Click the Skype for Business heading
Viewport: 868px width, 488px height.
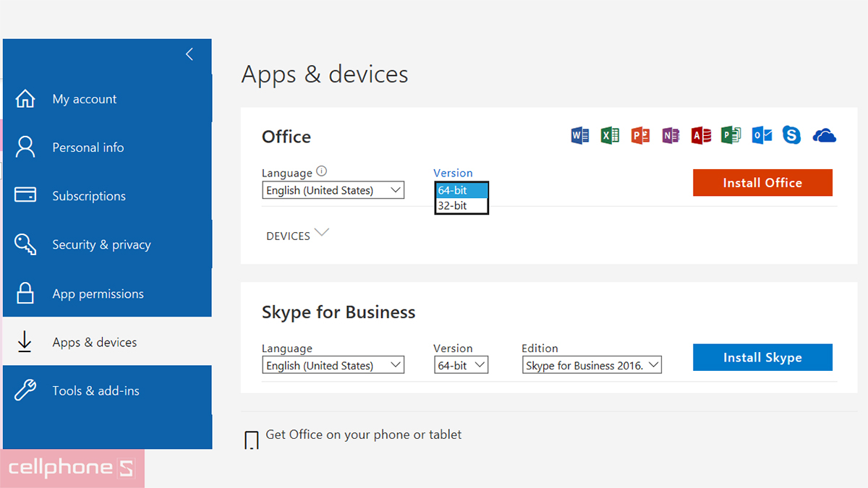pyautogui.click(x=339, y=312)
